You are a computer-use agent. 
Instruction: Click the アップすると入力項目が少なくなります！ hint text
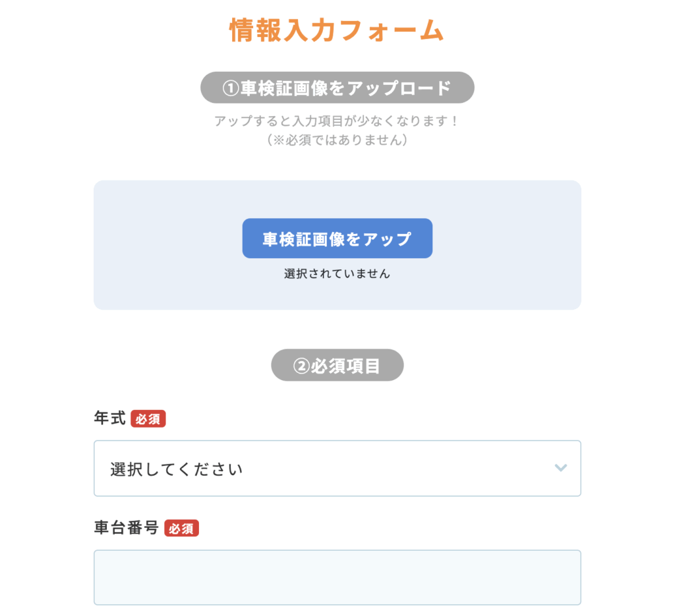337,121
